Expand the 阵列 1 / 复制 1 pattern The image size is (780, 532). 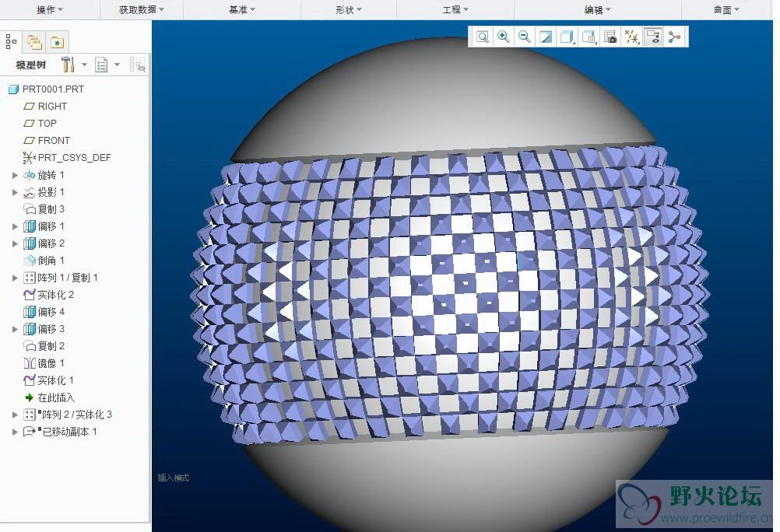[15, 278]
